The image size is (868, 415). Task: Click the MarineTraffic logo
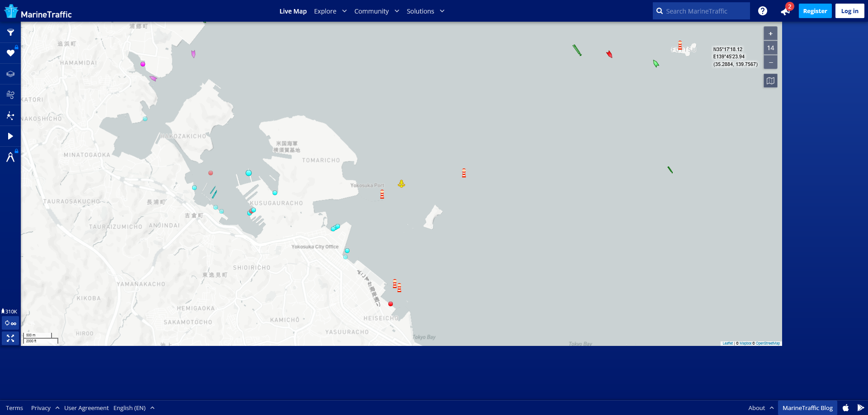click(38, 12)
